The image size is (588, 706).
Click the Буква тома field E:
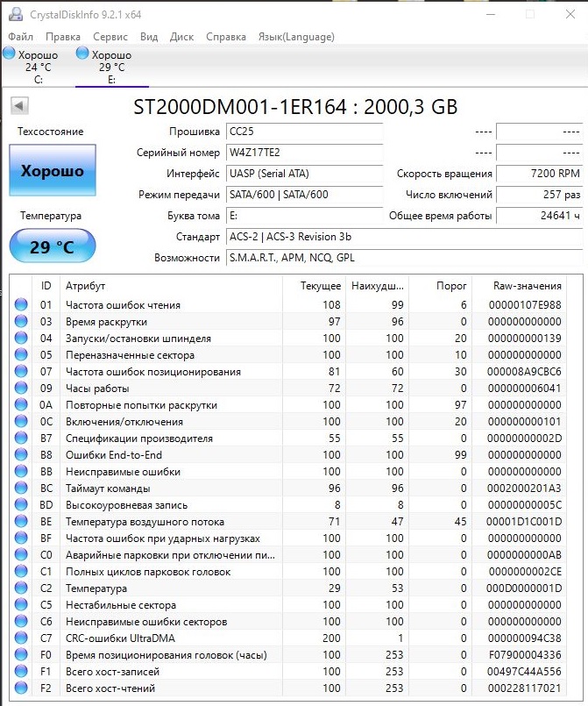coord(304,216)
